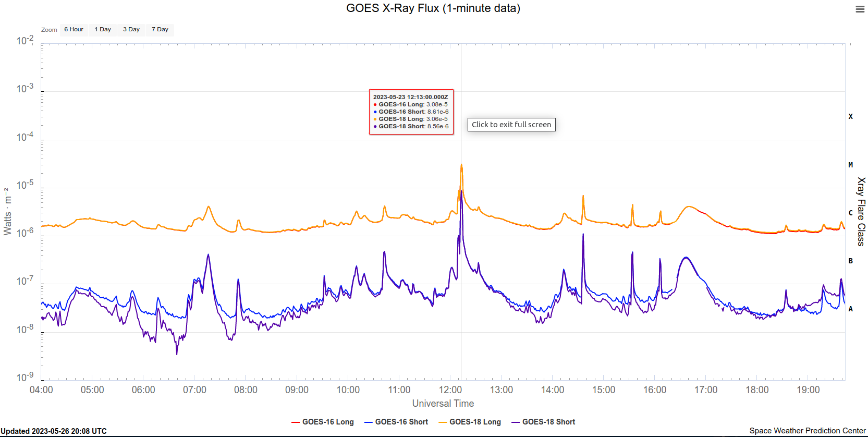Set zoom range to 6 Hour
This screenshot has height=437, width=868.
click(x=74, y=30)
